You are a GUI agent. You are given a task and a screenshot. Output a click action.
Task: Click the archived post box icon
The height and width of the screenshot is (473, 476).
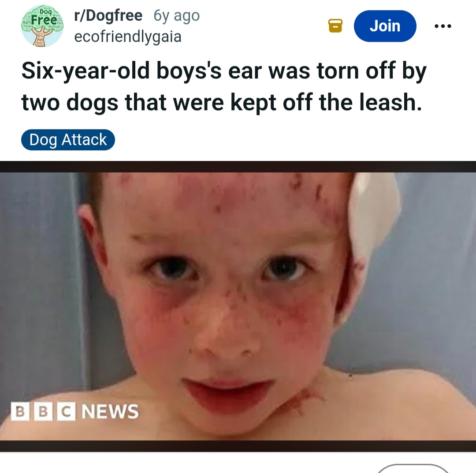click(335, 26)
